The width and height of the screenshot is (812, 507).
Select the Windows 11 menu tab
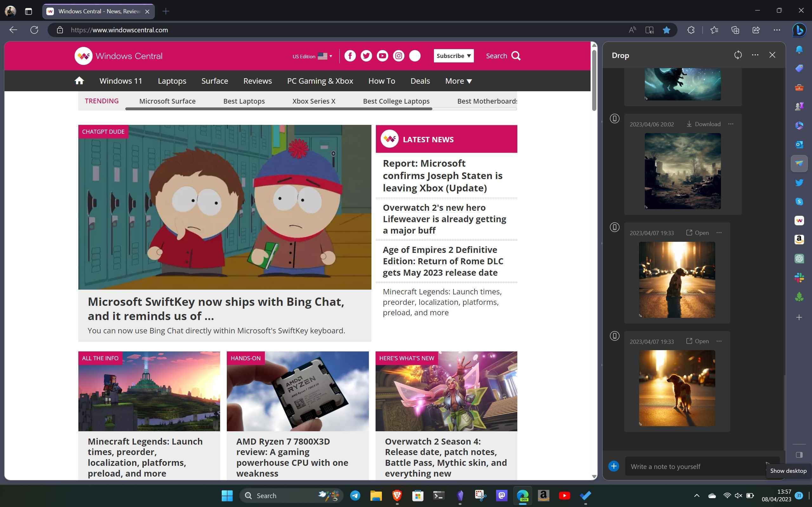[x=121, y=80]
